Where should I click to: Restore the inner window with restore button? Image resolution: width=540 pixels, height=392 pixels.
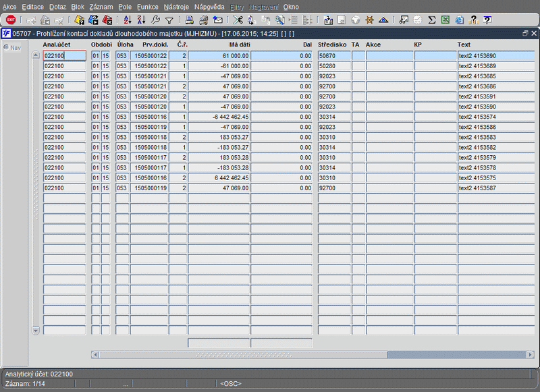click(x=525, y=33)
